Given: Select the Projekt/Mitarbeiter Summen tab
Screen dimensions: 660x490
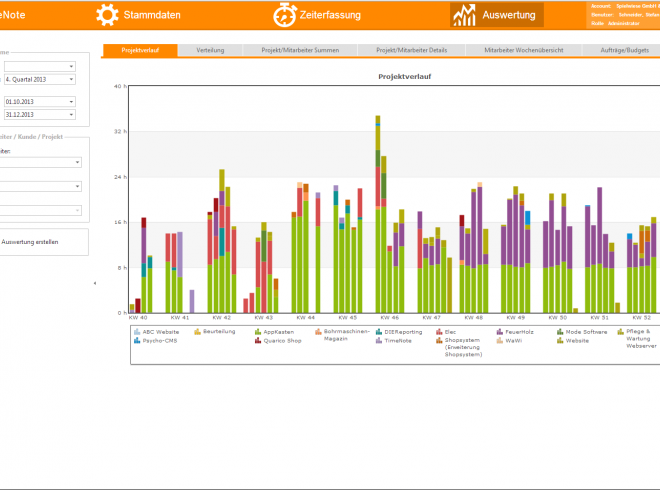Looking at the screenshot, I should pos(298,50).
